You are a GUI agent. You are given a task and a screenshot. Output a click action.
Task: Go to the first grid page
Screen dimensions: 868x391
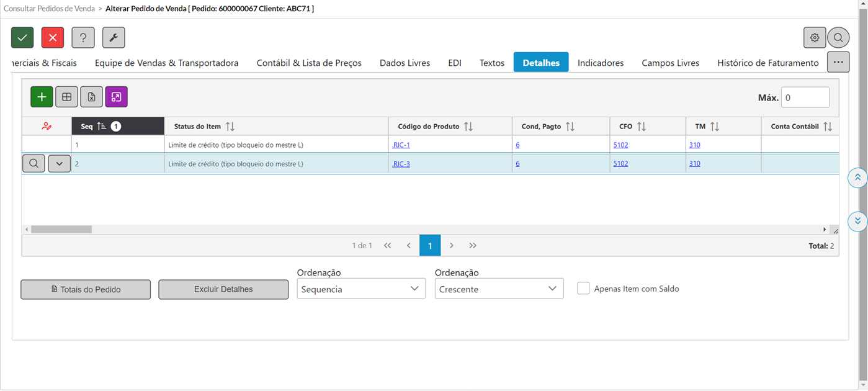click(x=388, y=246)
